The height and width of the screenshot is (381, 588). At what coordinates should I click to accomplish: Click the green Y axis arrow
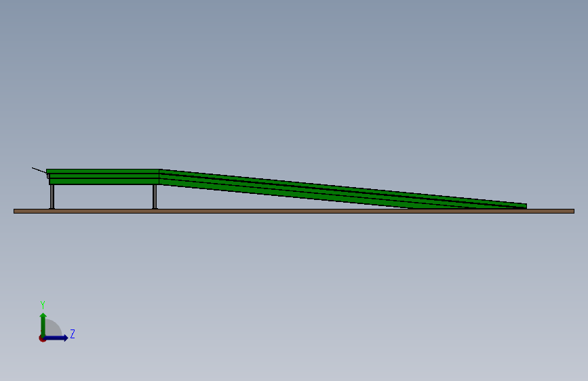(x=43, y=325)
